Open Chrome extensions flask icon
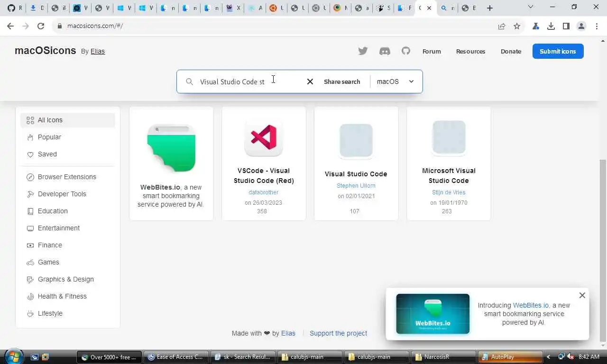The width and height of the screenshot is (607, 364). pyautogui.click(x=536, y=26)
